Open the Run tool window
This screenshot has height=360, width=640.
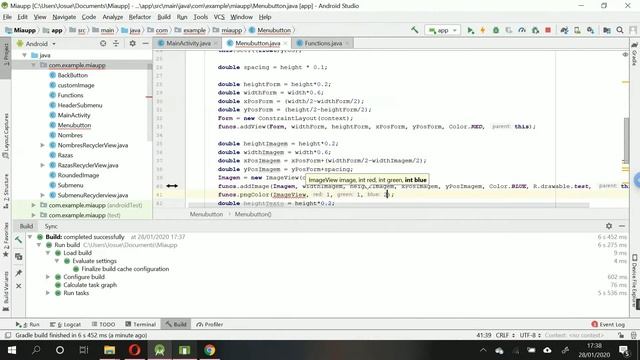27,324
